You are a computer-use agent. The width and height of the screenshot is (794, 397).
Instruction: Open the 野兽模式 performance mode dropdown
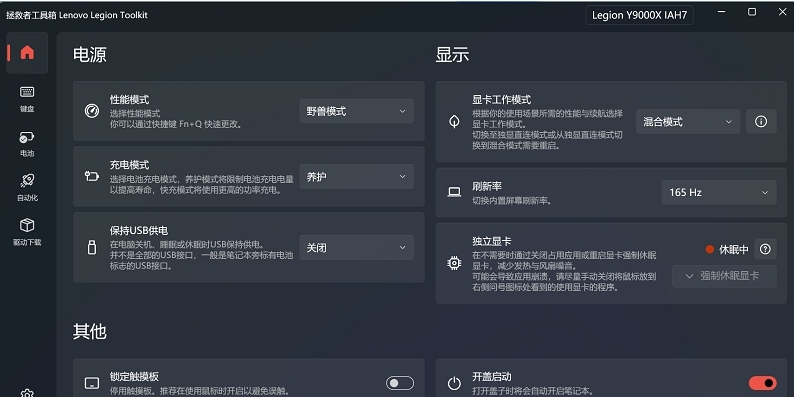click(356, 111)
